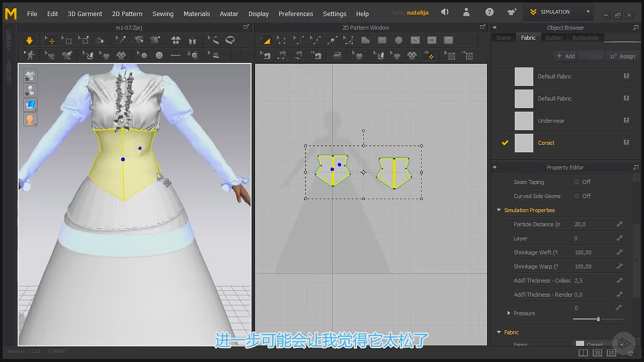Select the Transform Pattern yellow triangle tool
Image resolution: width=644 pixels, height=362 pixels.
click(x=266, y=40)
